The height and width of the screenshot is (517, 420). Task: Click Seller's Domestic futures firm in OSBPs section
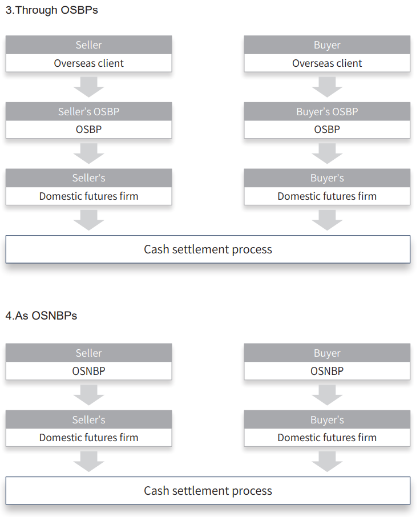point(88,196)
